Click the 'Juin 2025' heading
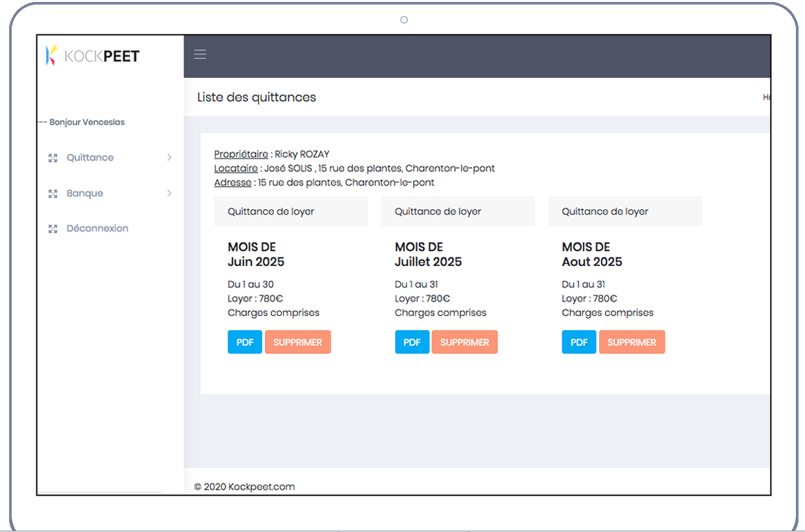 (x=256, y=262)
